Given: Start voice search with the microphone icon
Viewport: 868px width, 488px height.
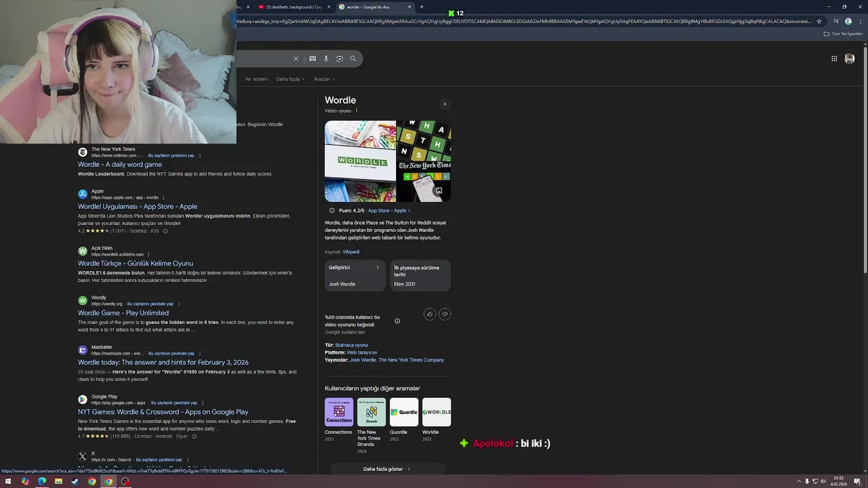Looking at the screenshot, I should point(326,59).
